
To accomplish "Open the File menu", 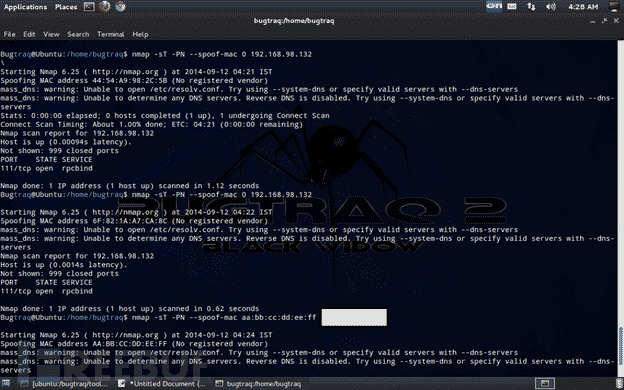I will pos(9,34).
